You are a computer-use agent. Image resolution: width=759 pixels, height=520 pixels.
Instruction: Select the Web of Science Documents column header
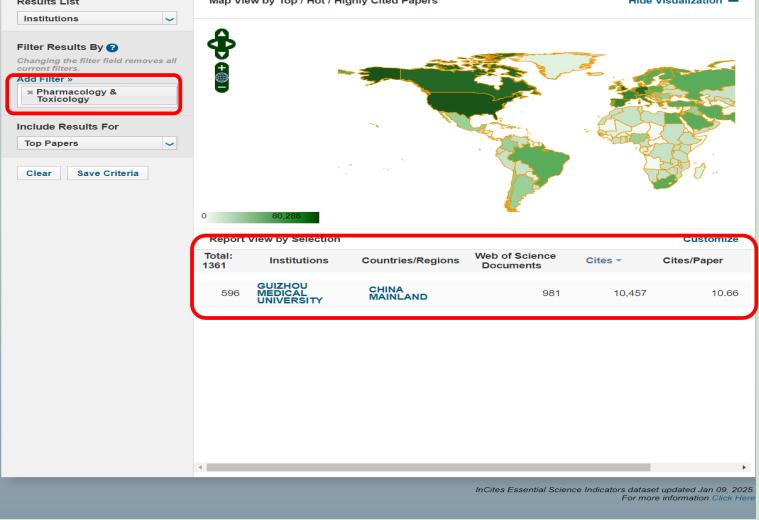(x=515, y=260)
